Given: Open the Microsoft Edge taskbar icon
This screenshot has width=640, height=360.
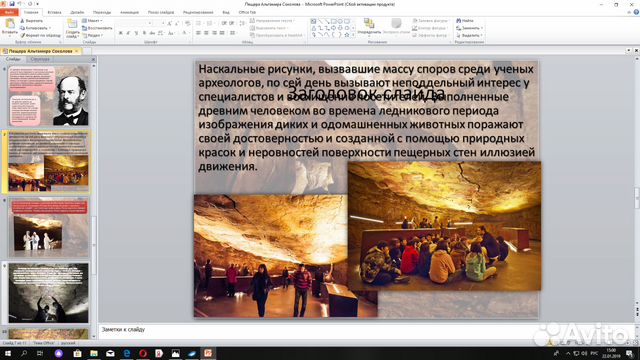Looking at the screenshot, I should 127,353.
